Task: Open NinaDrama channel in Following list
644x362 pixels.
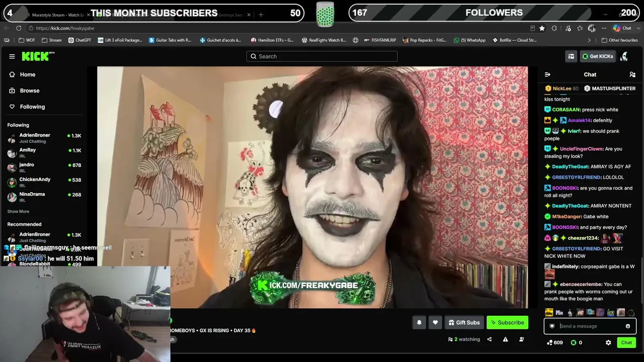Action: [x=44, y=197]
